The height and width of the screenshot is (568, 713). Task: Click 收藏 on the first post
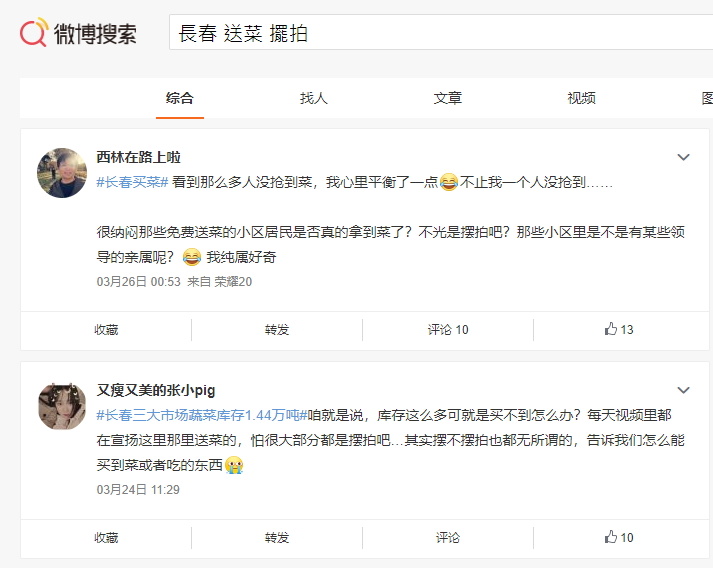(106, 329)
